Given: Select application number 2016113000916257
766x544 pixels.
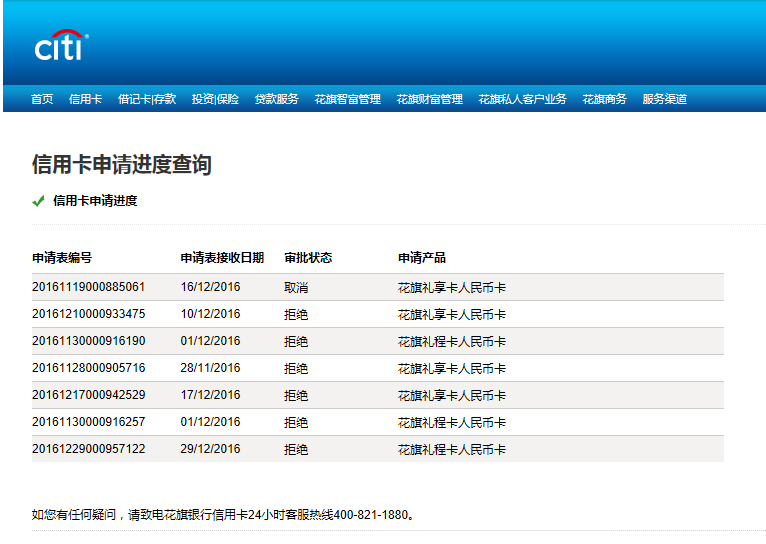Looking at the screenshot, I should (x=88, y=422).
